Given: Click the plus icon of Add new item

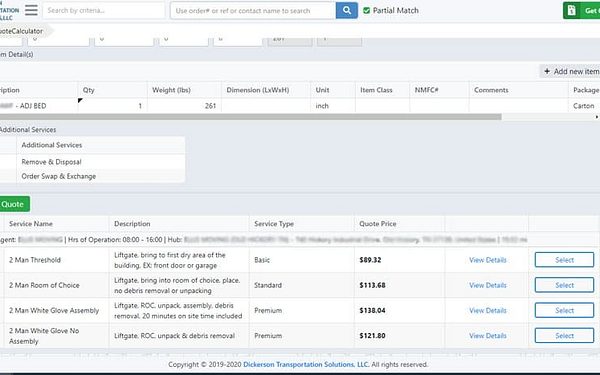Looking at the screenshot, I should 547,71.
